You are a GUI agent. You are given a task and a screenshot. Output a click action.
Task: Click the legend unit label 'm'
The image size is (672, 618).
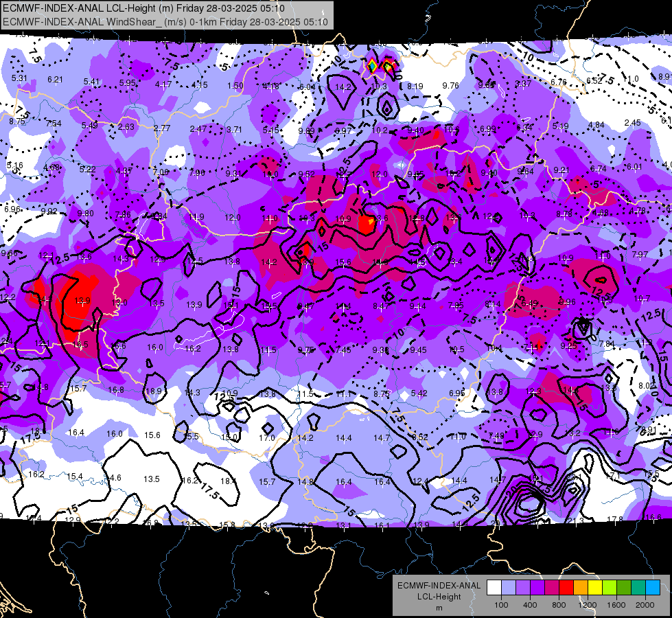(x=439, y=608)
